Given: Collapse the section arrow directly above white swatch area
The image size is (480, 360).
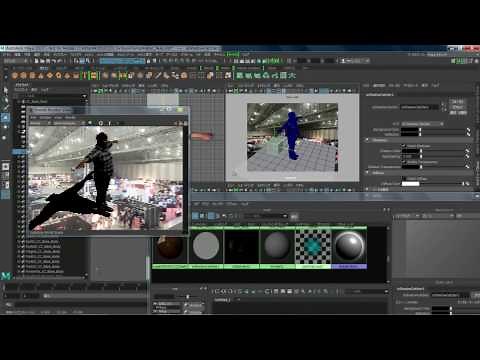Looking at the screenshot, I should pos(367,173).
